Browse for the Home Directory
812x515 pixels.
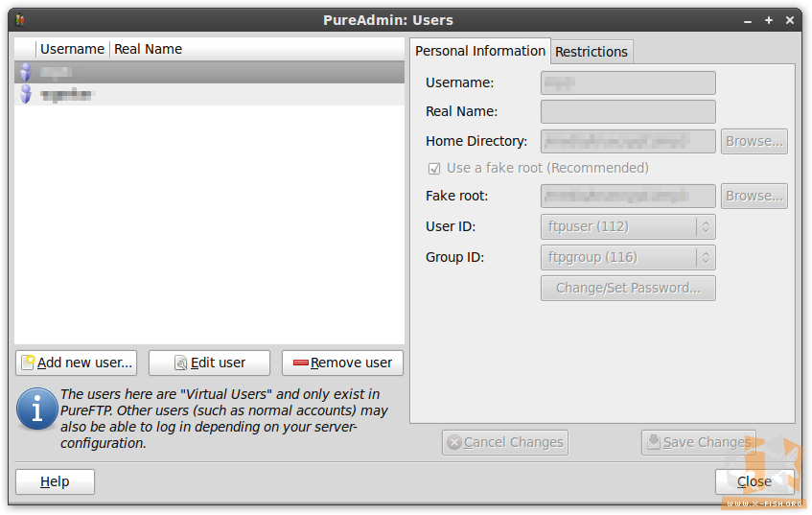(x=754, y=141)
